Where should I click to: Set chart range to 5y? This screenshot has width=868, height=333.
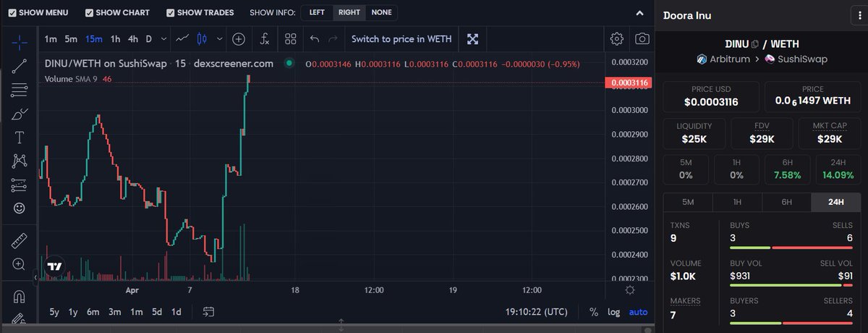click(x=54, y=312)
